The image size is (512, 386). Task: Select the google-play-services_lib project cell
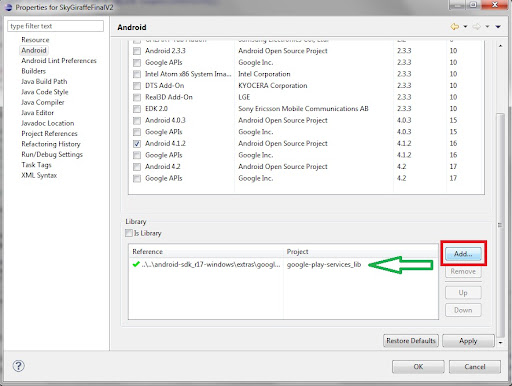click(324, 265)
